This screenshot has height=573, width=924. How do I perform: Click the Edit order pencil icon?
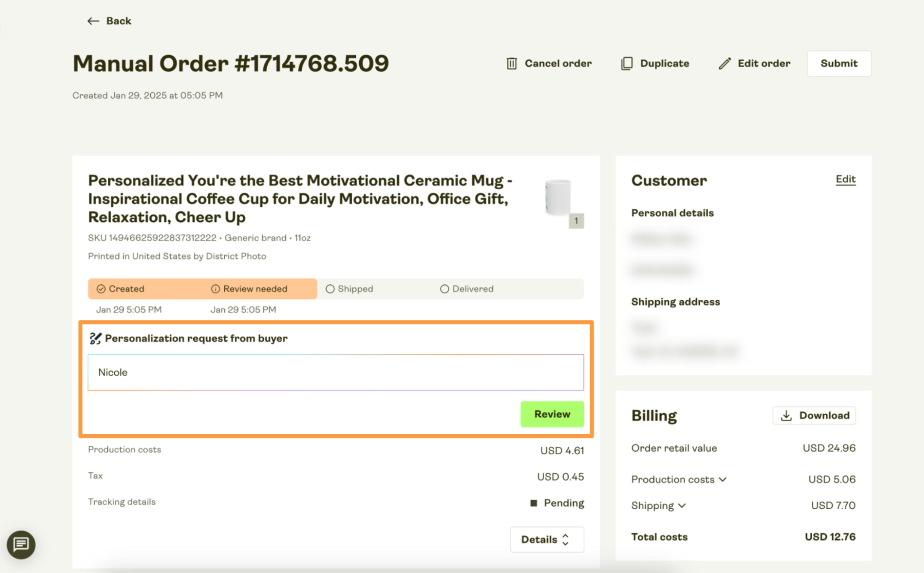click(x=725, y=63)
